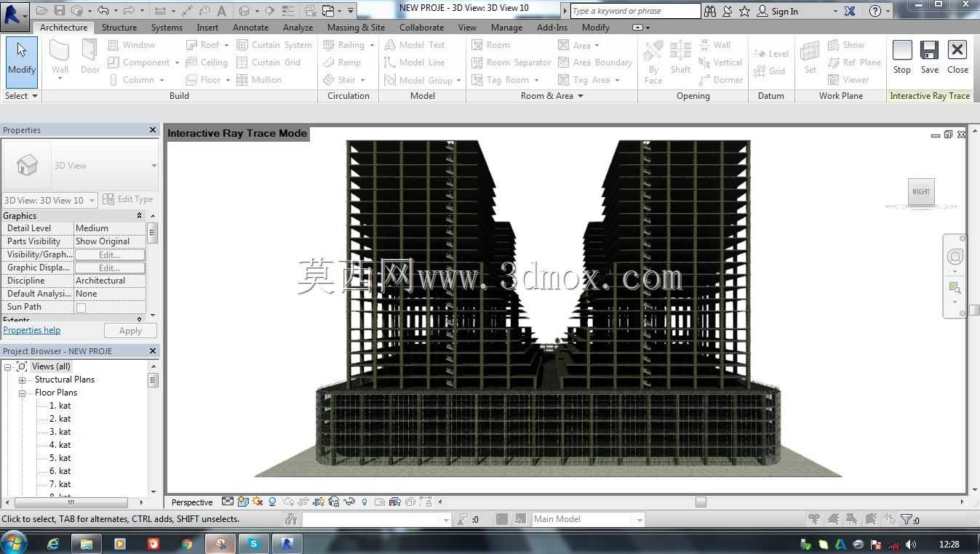Click the RIGHT face of the ViewCube

[921, 192]
